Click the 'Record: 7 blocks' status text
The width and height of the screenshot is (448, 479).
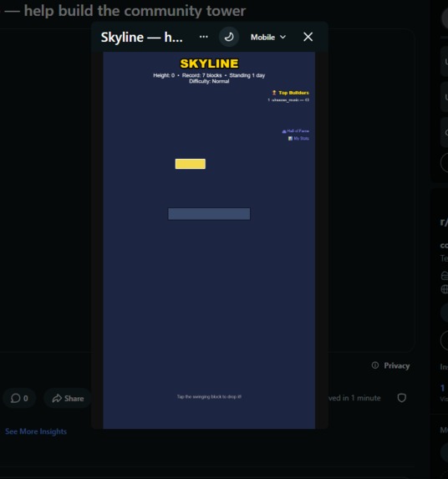pos(202,75)
